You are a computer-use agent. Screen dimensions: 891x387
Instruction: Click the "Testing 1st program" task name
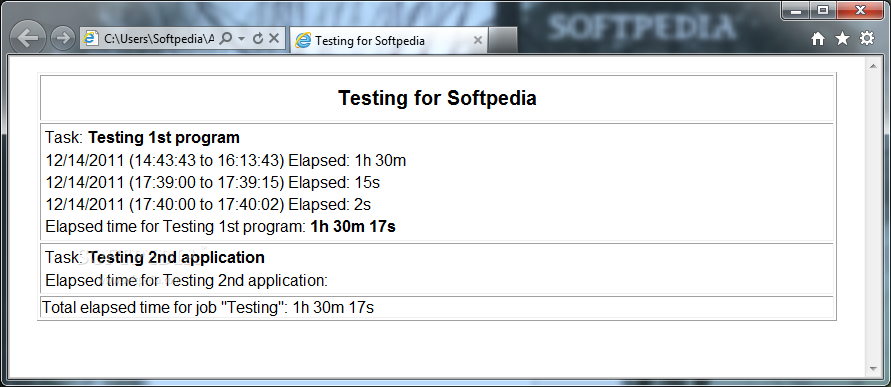click(164, 138)
